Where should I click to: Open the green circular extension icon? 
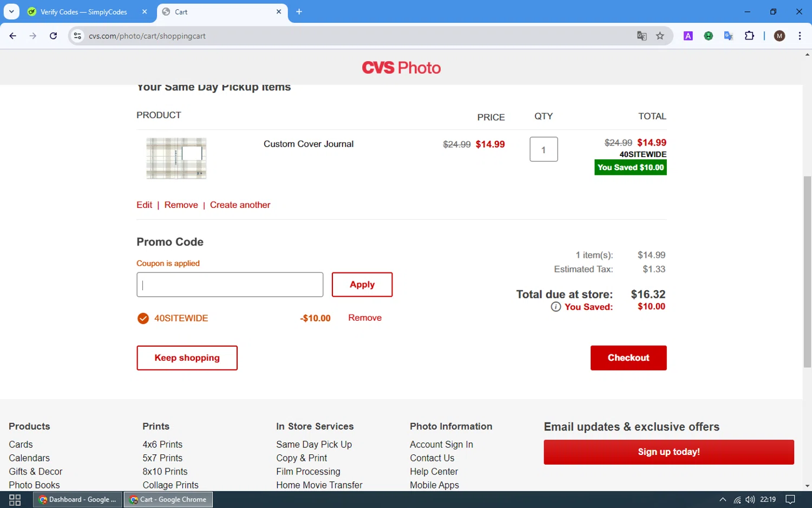708,36
